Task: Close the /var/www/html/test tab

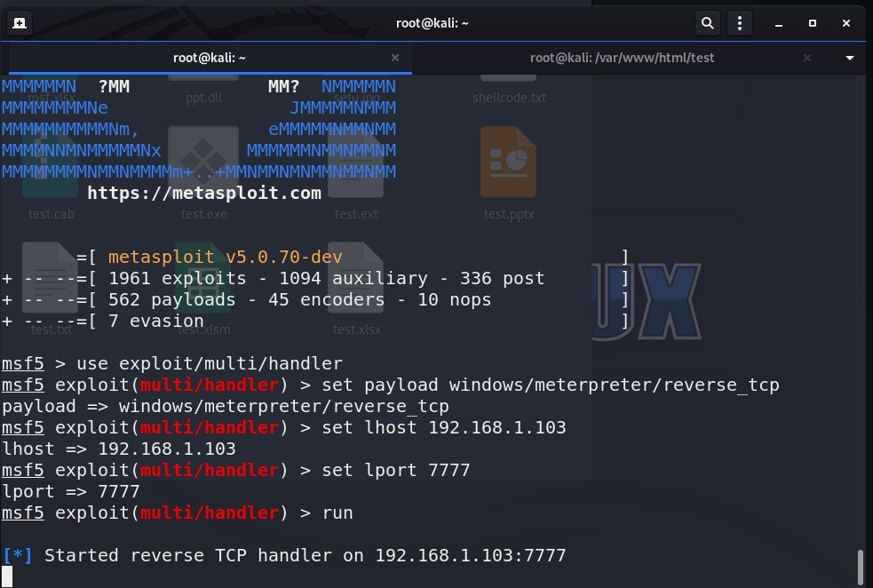Action: (x=806, y=58)
